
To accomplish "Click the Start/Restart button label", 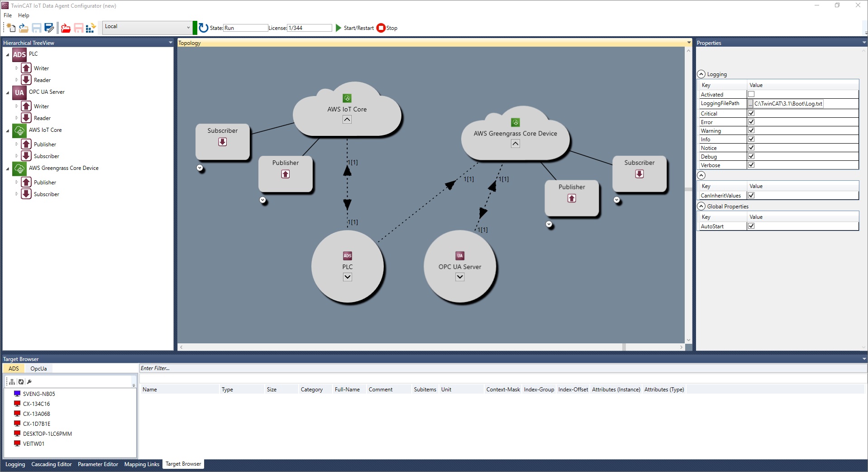I will coord(359,28).
